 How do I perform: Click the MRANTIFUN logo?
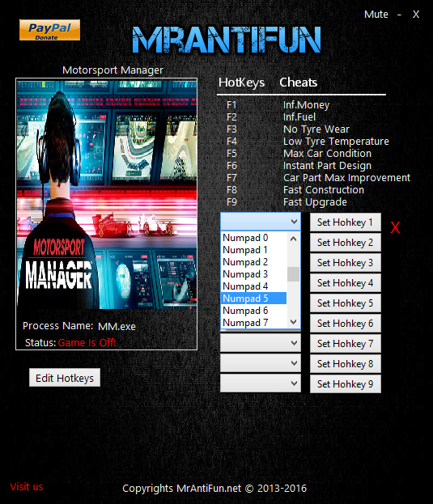click(227, 40)
